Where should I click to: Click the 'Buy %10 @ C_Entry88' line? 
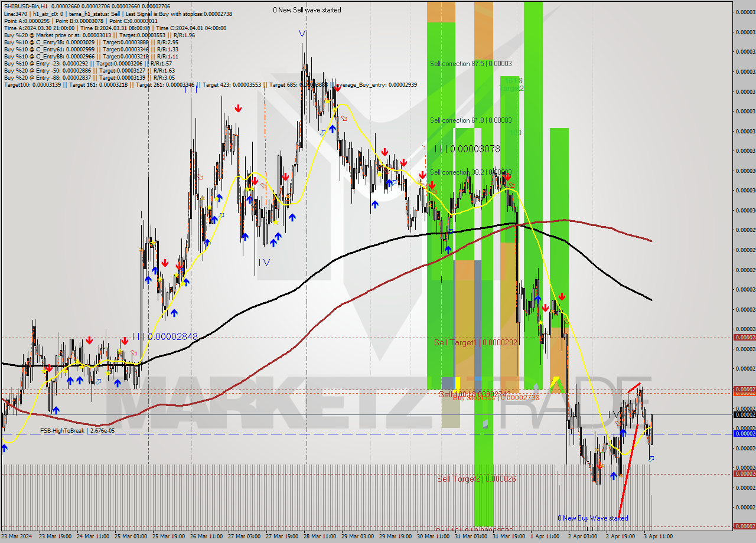pyautogui.click(x=91, y=56)
